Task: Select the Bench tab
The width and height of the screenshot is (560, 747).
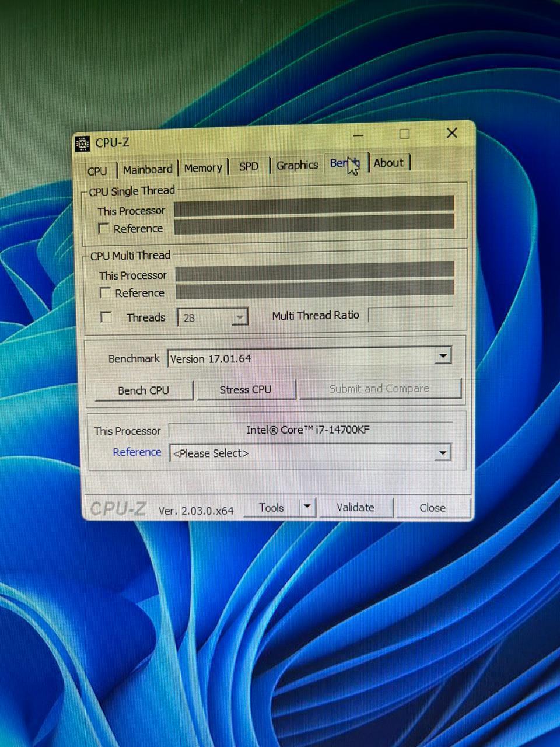Action: (x=345, y=163)
